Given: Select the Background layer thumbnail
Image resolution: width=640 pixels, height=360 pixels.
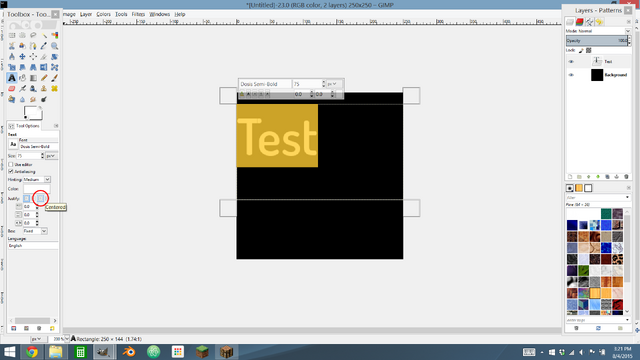Looking at the screenshot, I should pyautogui.click(x=597, y=75).
